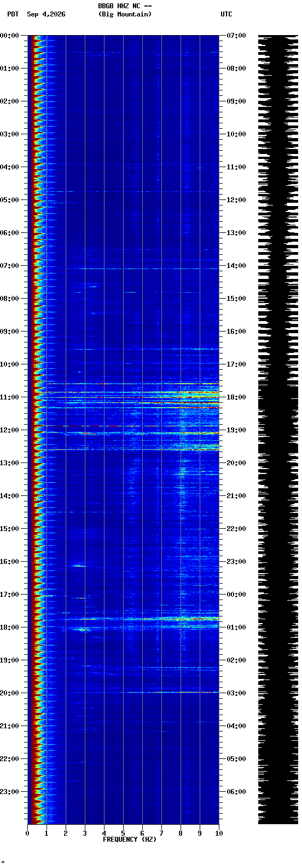This screenshot has width=302, height=868.
Task: Click frequency axis tick label 3
Action: coord(85,833)
